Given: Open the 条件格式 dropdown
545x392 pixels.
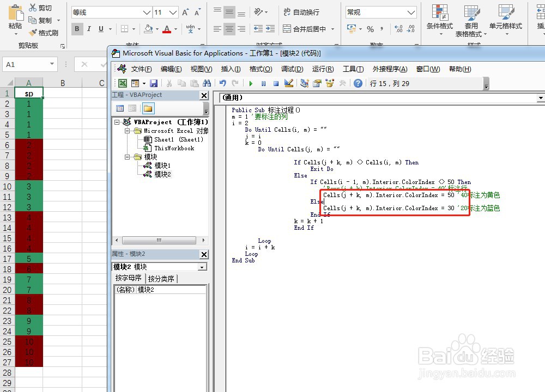Looking at the screenshot, I should (440, 20).
